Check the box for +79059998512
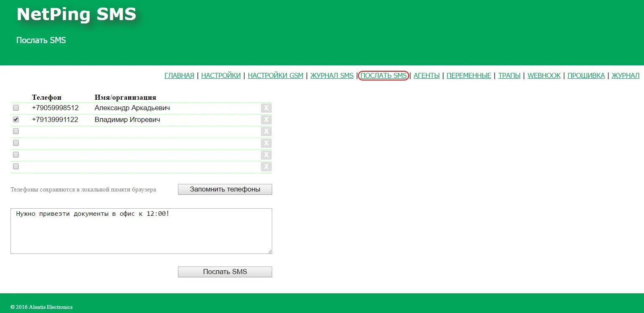Viewport: 644px width, 313px height. pos(16,108)
